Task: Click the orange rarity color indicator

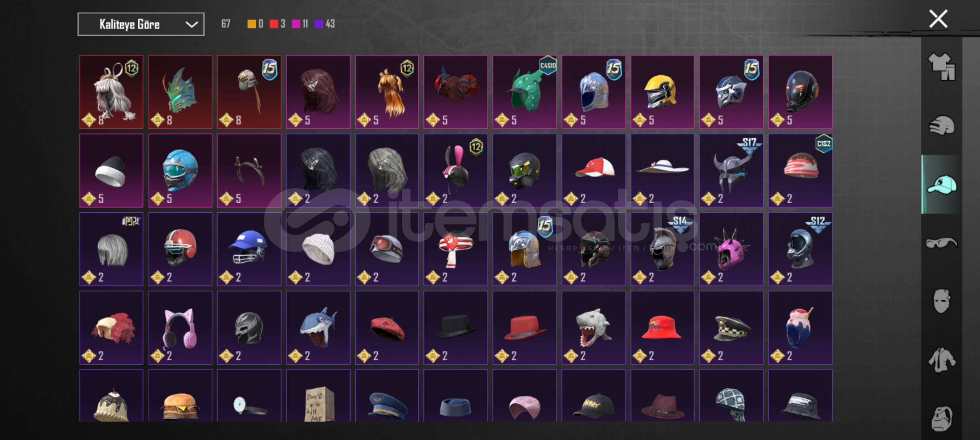Action: click(252, 24)
